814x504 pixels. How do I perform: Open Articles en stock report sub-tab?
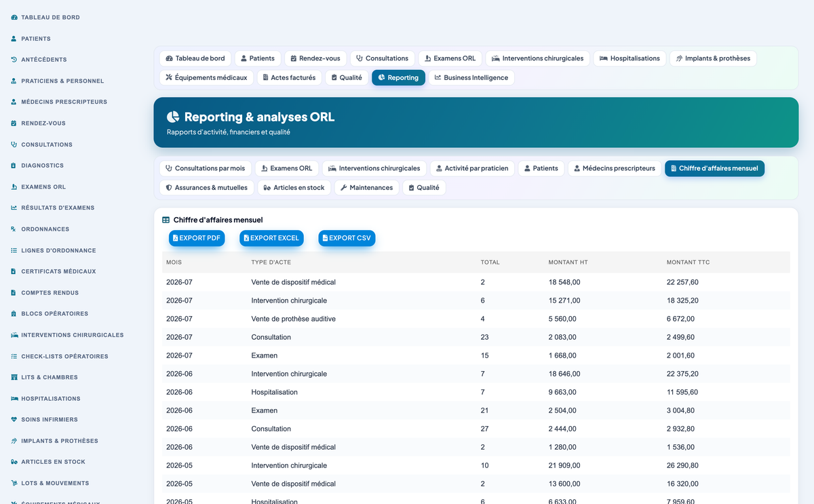click(294, 188)
